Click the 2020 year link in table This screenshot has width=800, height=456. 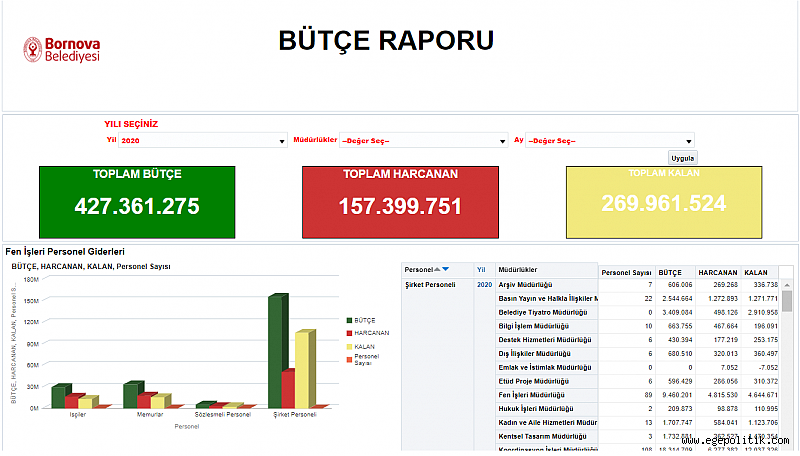coord(485,285)
